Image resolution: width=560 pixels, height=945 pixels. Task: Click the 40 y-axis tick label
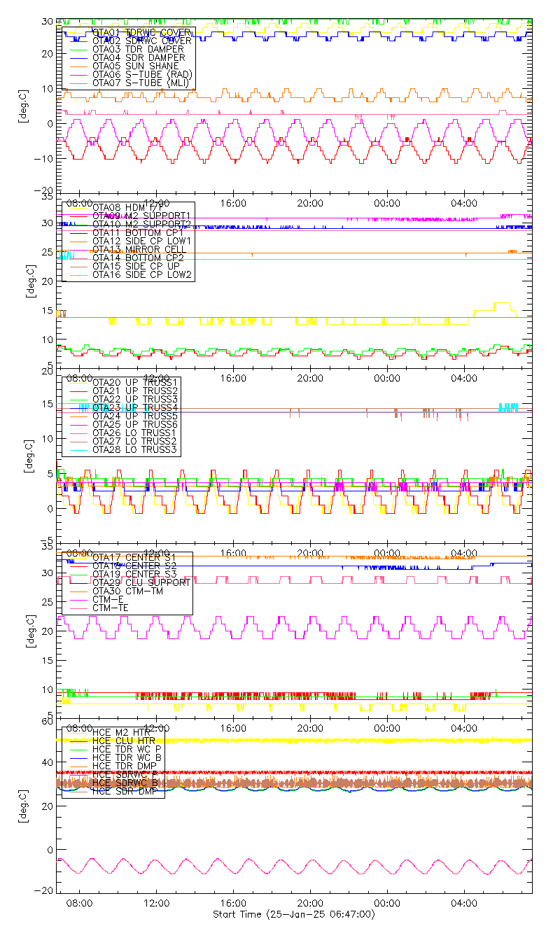(47, 762)
